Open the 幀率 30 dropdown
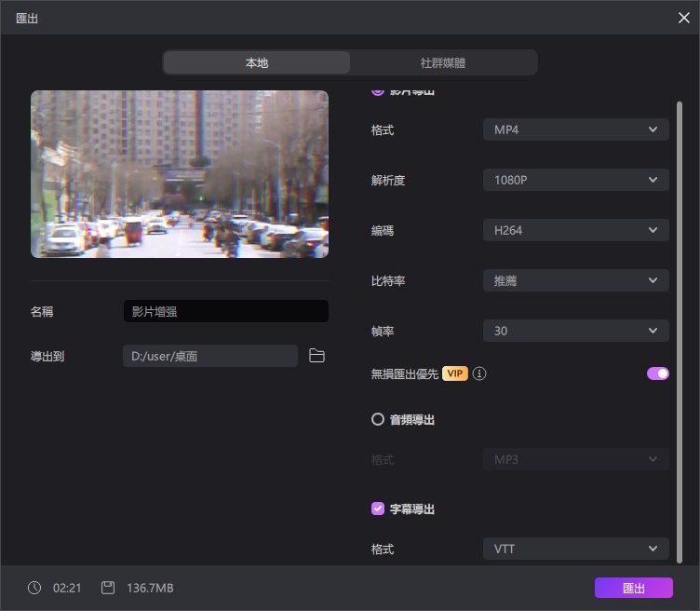Viewport: 700px width, 611px height. [575, 331]
